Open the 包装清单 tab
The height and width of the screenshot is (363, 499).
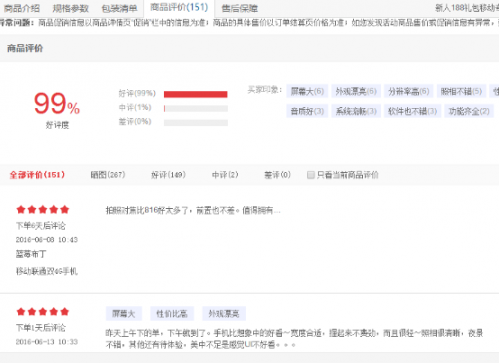tap(119, 8)
